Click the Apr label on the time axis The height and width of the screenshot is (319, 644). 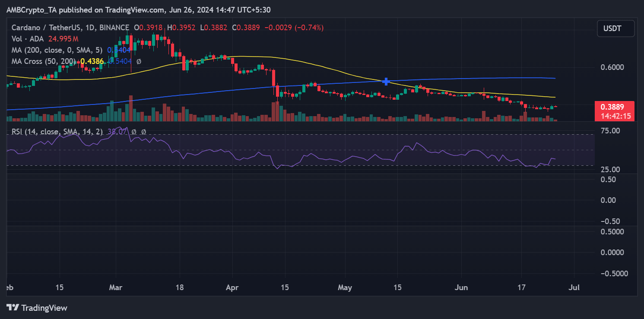(232, 287)
